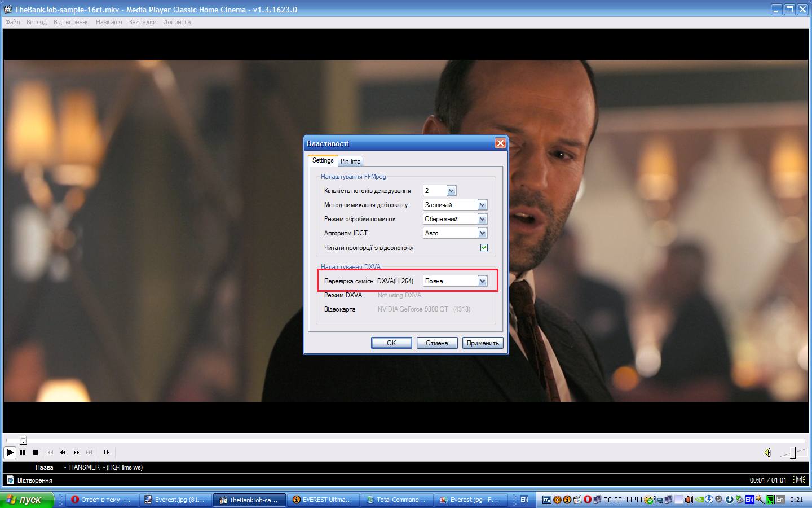Click the blue lightning bolt tray icon
The image size is (812, 508).
click(709, 500)
